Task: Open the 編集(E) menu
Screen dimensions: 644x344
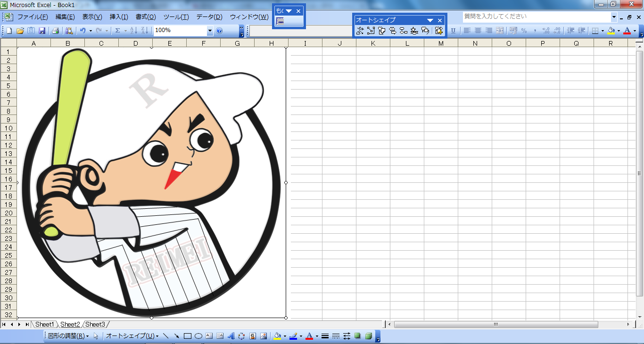Action: point(65,17)
